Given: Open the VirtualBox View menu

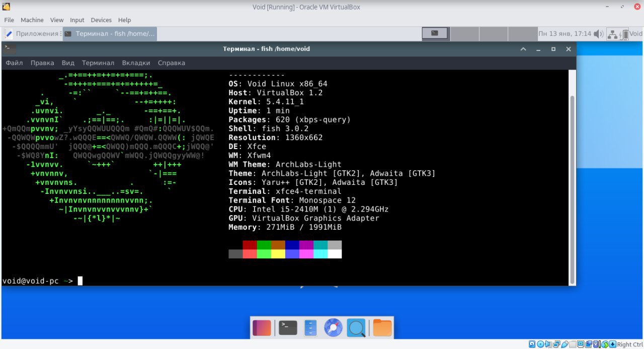Looking at the screenshot, I should pyautogui.click(x=57, y=20).
